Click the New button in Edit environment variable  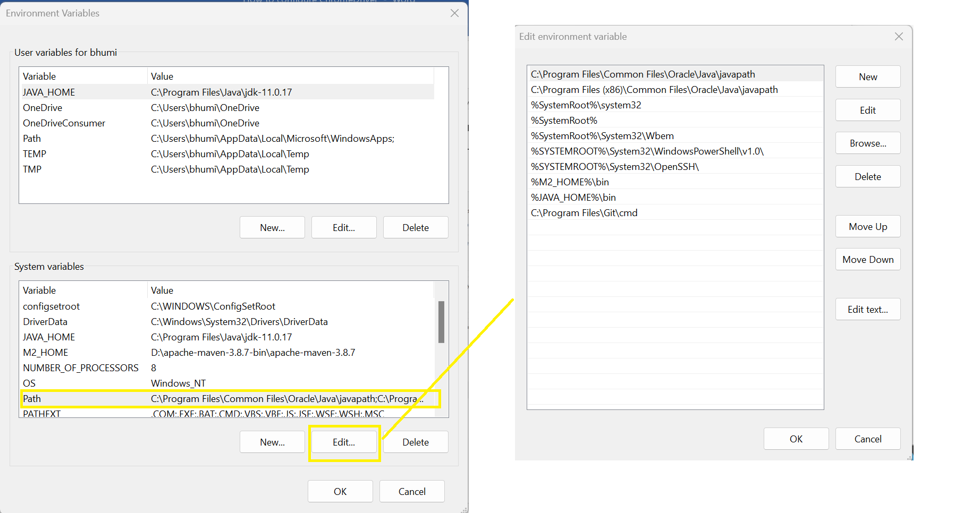click(867, 76)
